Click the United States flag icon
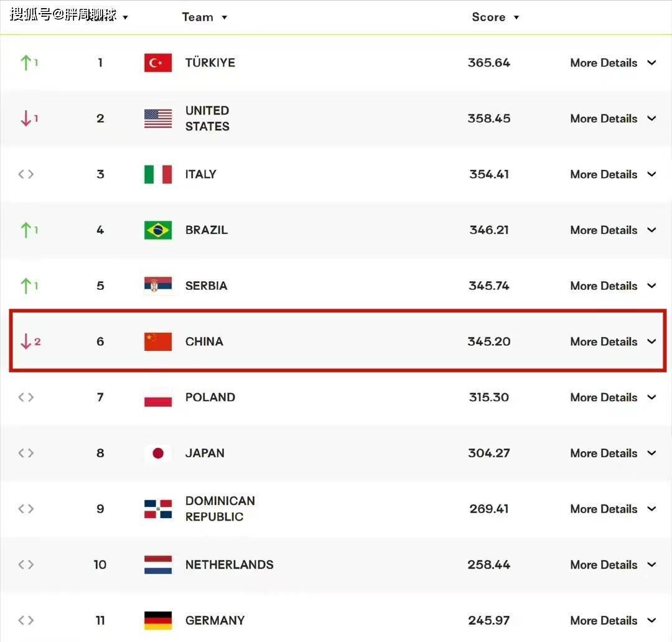Screen dimensions: 672x642 click(157, 118)
